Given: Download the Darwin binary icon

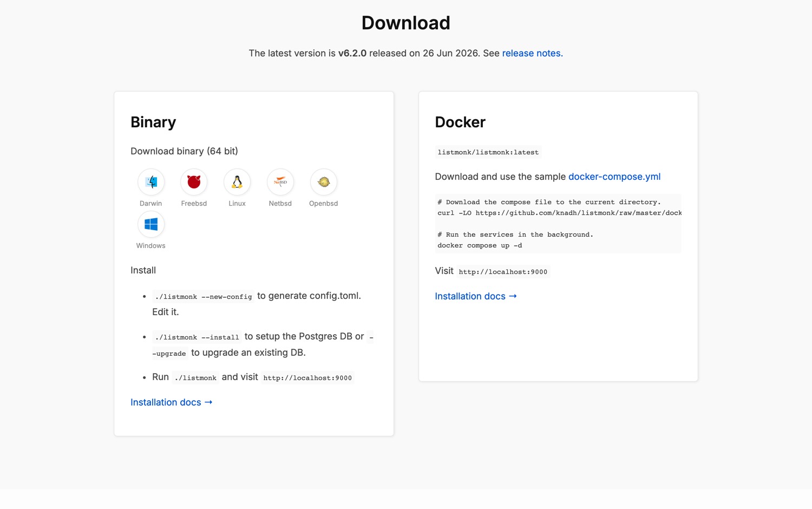Looking at the screenshot, I should (x=150, y=182).
